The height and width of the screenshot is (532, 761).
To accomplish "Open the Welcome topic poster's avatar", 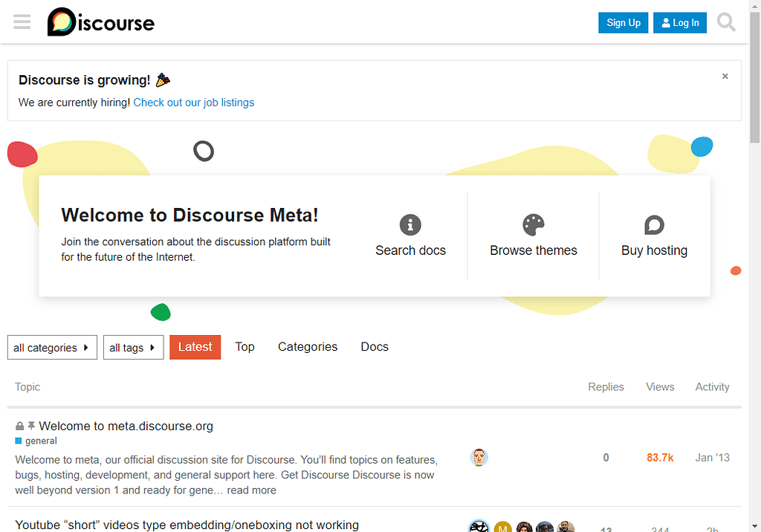I will pos(479,457).
